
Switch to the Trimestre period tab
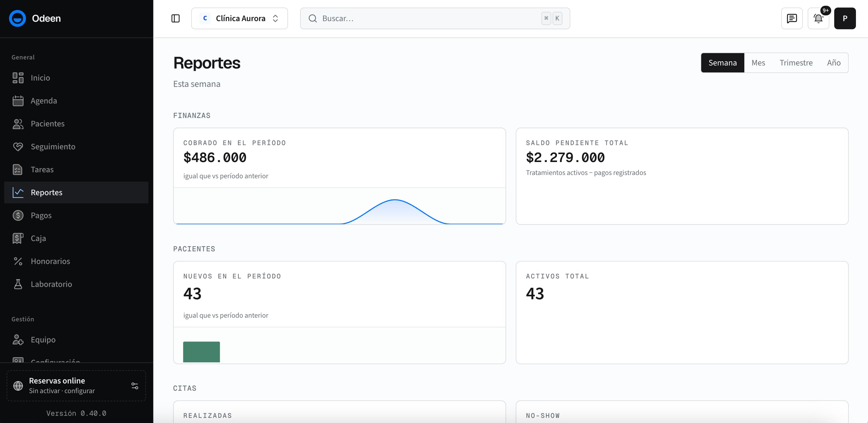tap(796, 63)
